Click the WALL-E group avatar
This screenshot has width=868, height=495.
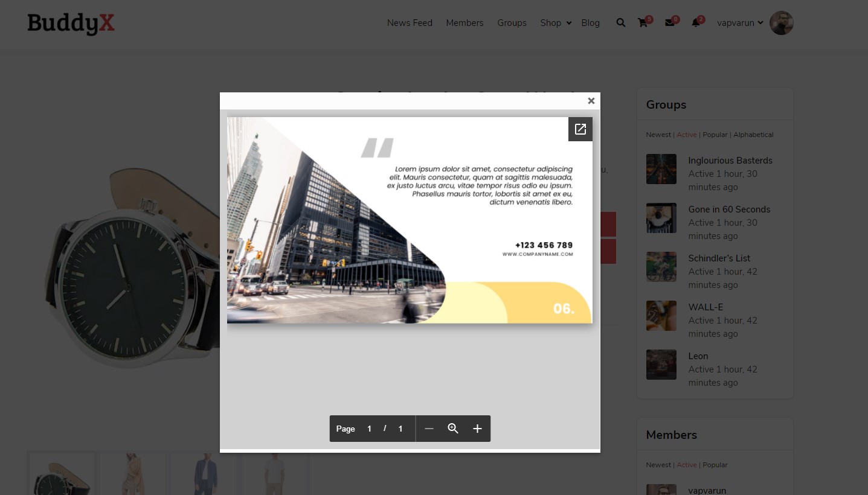(661, 316)
